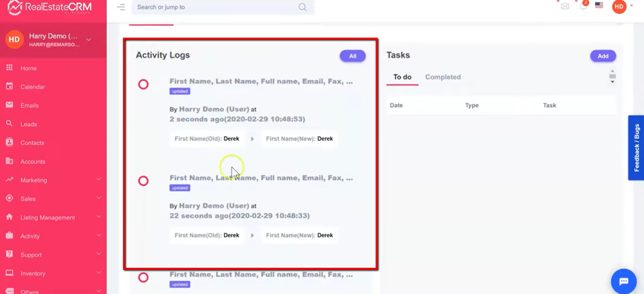Image resolution: width=644 pixels, height=294 pixels.
Task: Click the Add task button
Action: click(x=603, y=56)
